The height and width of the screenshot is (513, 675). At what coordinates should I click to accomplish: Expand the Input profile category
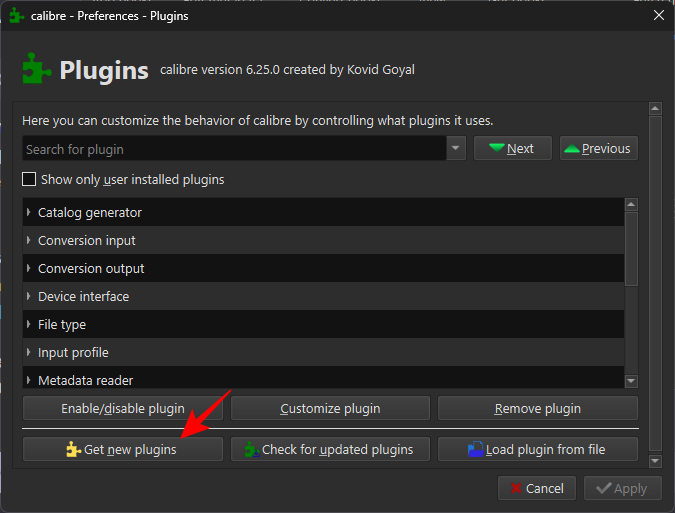point(28,352)
